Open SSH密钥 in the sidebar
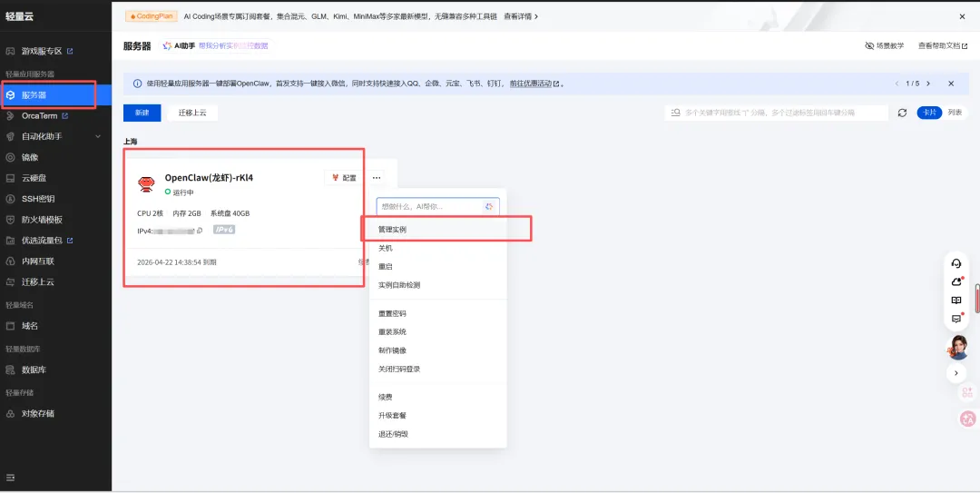 pos(37,199)
